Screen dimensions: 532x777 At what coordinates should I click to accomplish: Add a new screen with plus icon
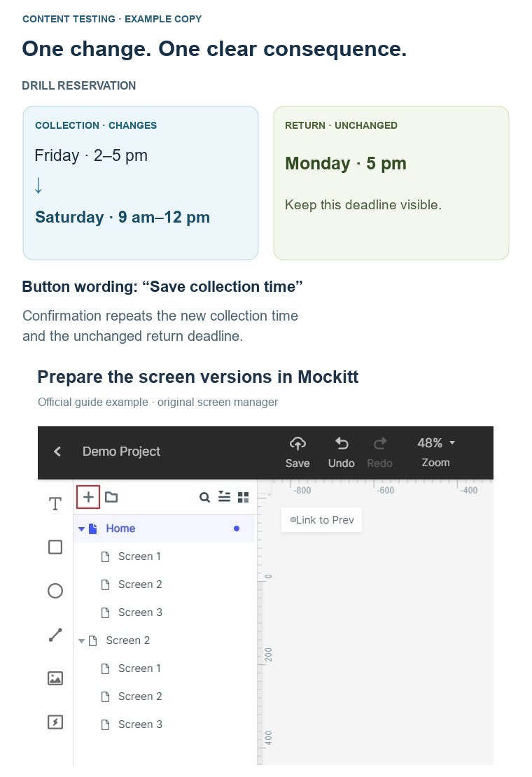(x=88, y=497)
